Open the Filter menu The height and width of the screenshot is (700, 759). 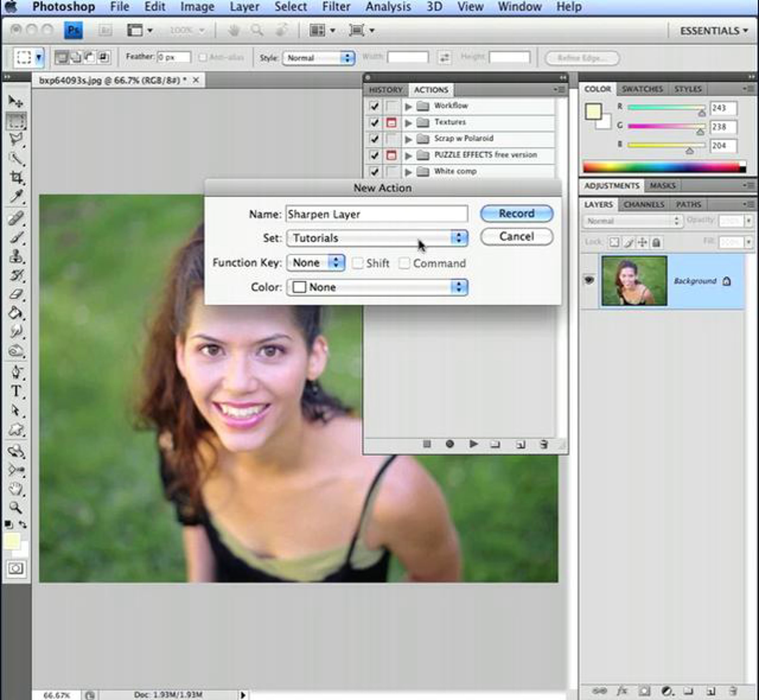tap(336, 6)
